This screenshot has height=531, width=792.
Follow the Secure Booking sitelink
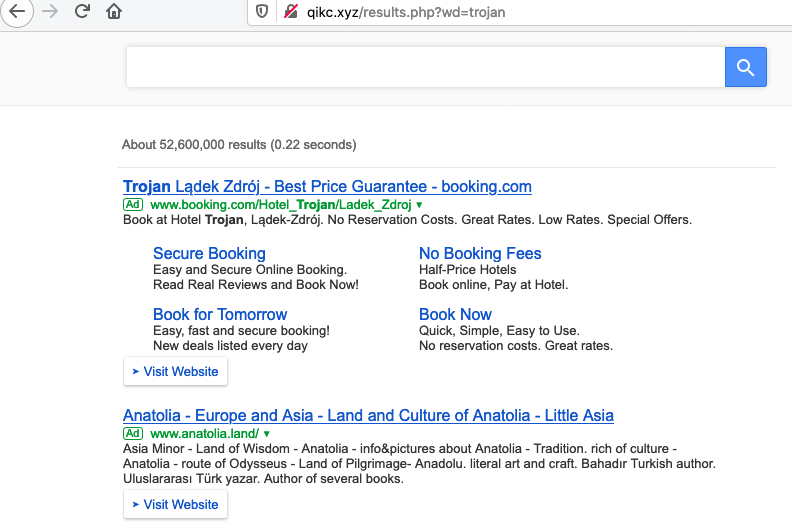(209, 253)
